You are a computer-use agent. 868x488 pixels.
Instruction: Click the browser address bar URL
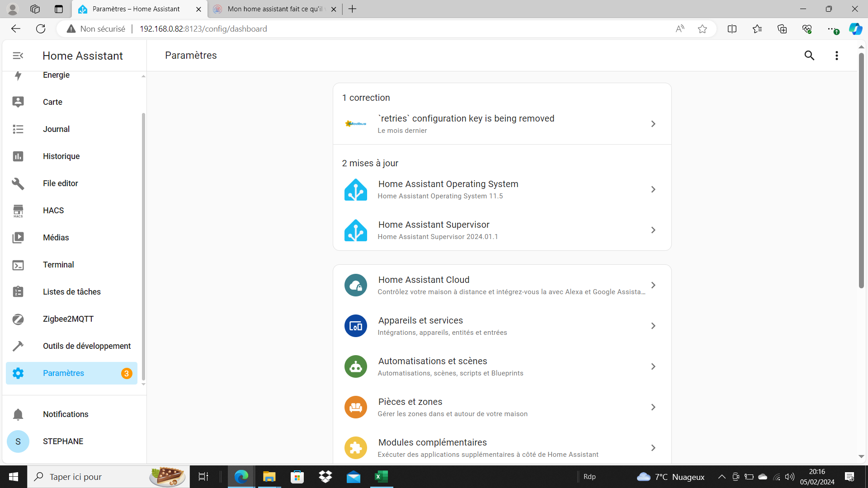203,29
